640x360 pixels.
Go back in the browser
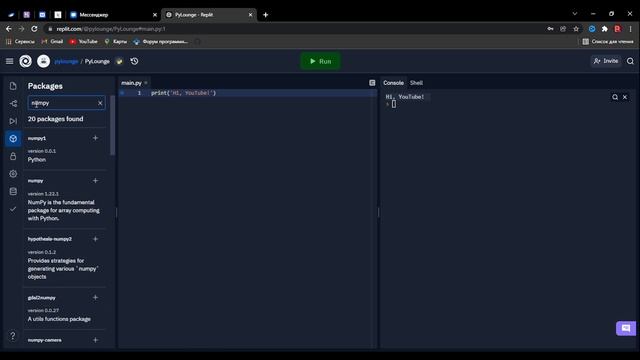9,29
